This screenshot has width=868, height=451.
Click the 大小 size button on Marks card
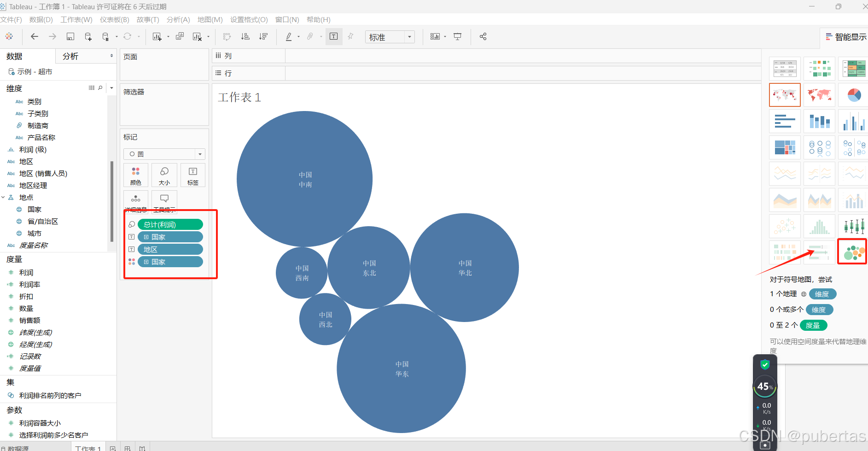click(164, 176)
